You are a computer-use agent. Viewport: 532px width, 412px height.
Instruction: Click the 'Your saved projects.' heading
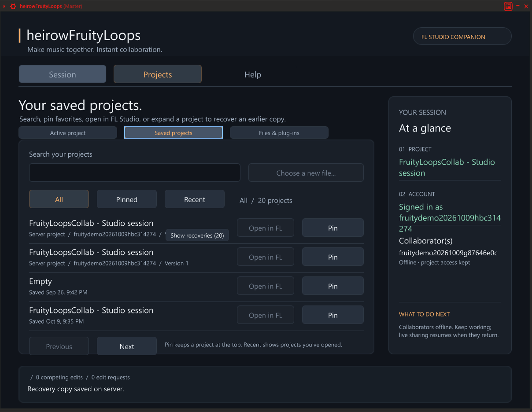click(81, 106)
